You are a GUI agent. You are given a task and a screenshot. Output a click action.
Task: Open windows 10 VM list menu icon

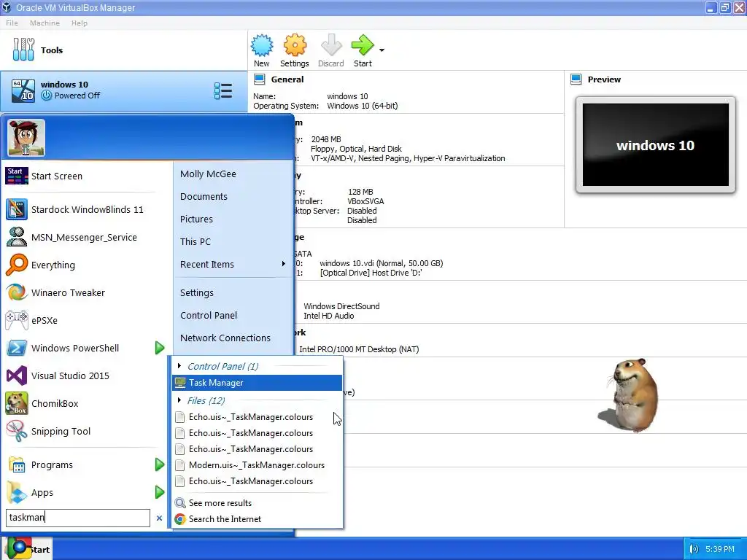[223, 90]
